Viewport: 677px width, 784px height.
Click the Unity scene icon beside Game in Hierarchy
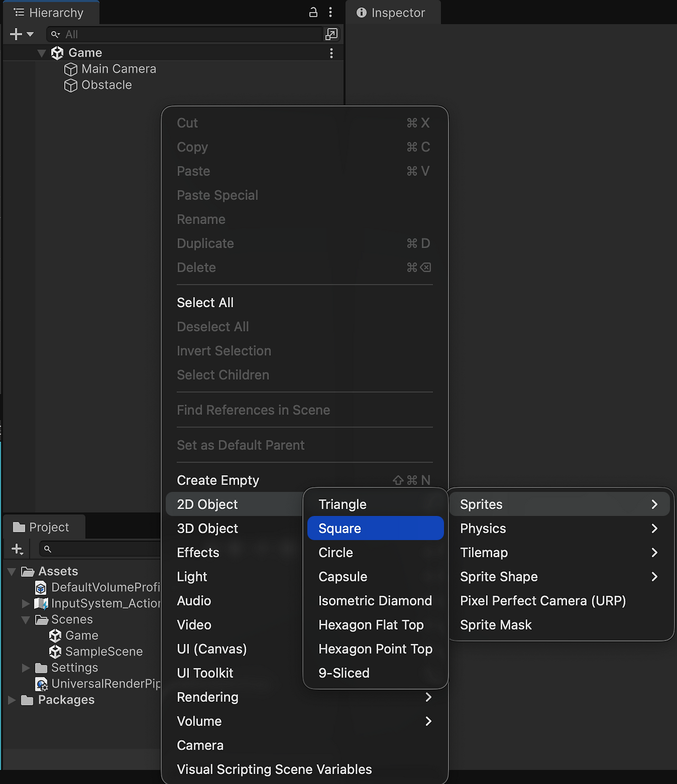(57, 52)
